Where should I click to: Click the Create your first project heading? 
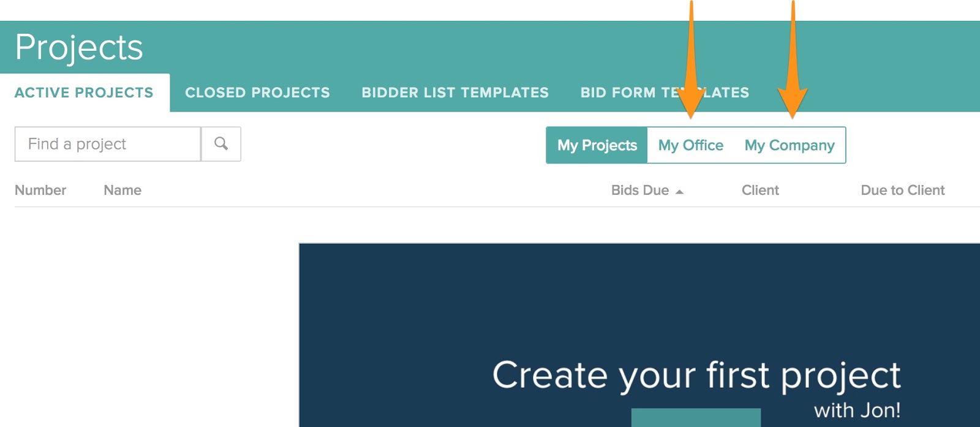[696, 374]
